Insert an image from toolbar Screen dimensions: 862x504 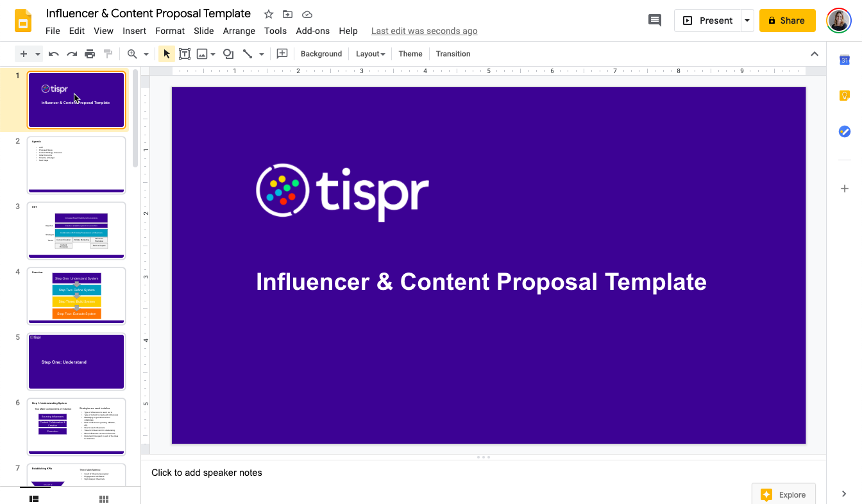202,54
